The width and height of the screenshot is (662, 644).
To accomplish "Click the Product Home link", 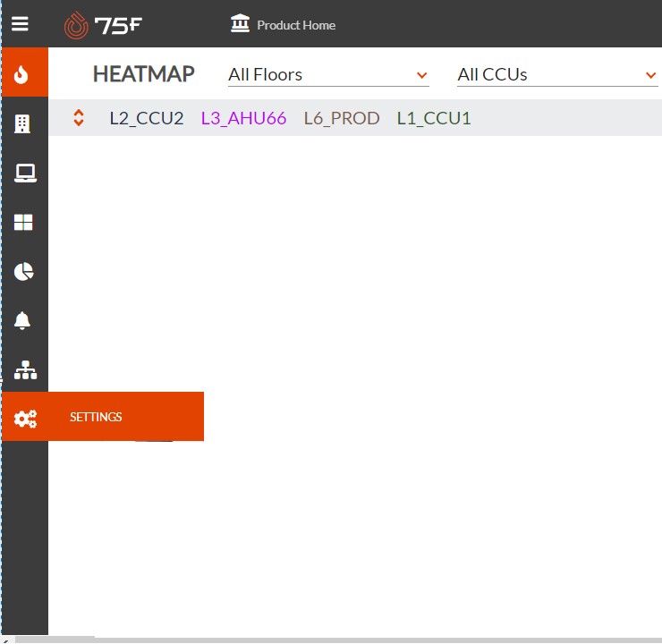I will pos(296,25).
